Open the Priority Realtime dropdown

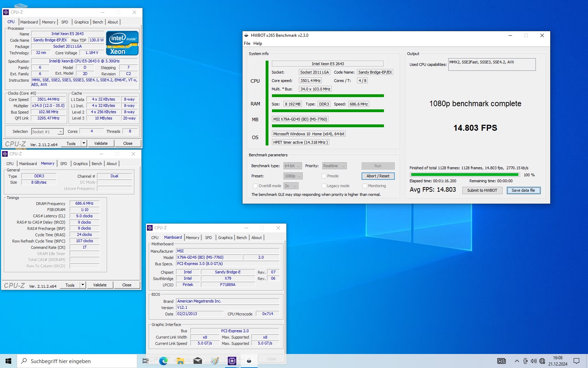(334, 166)
